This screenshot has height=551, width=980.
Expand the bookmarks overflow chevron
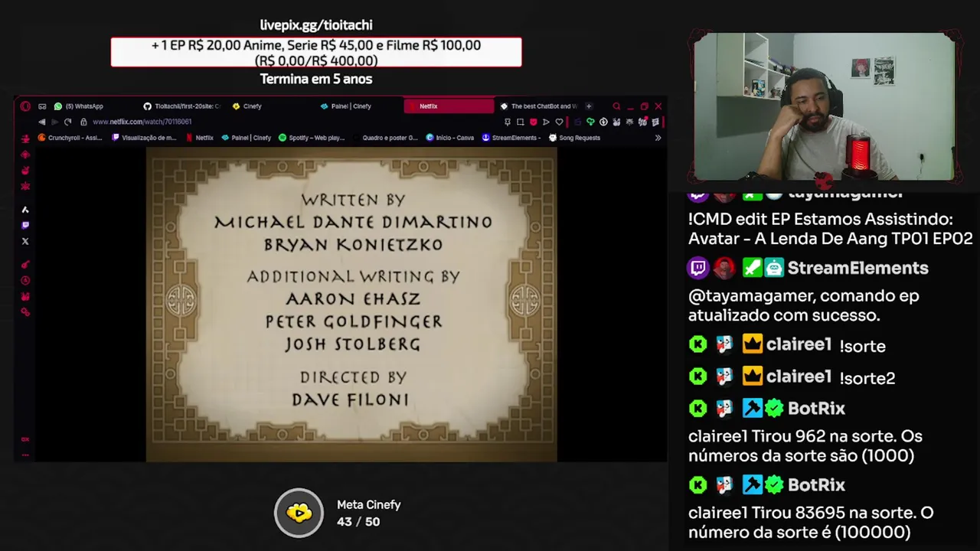[x=658, y=138]
